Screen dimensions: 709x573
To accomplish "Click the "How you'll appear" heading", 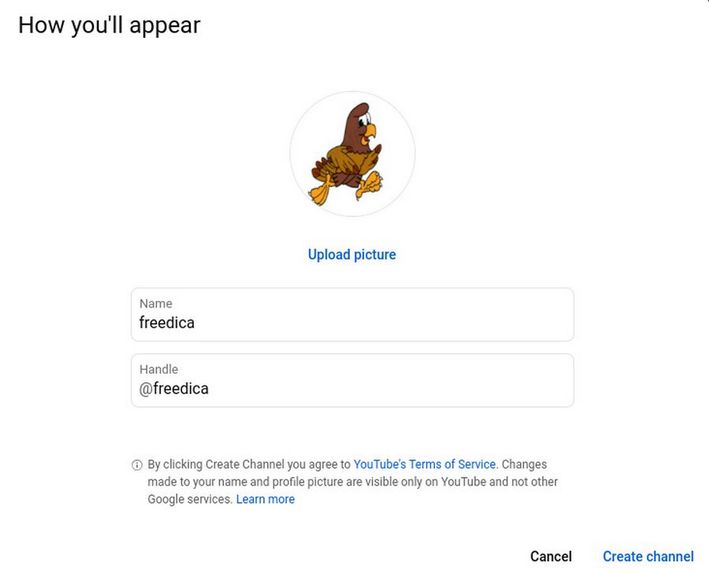I will [109, 25].
